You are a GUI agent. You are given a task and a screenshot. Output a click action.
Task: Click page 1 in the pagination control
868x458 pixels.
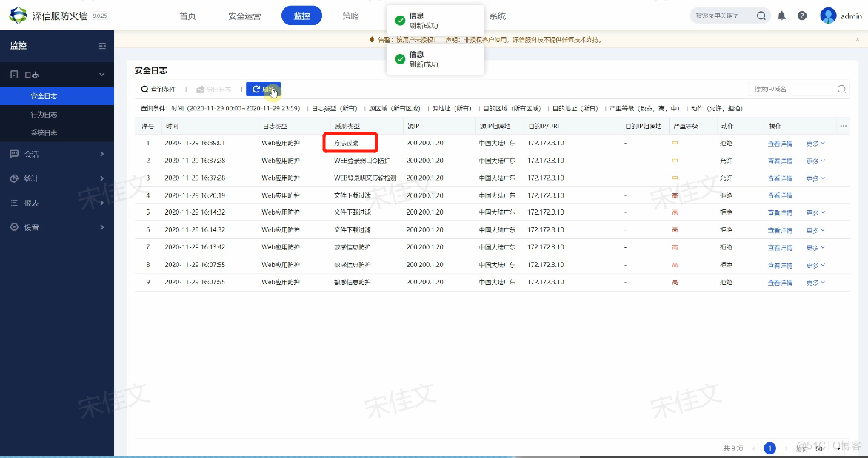click(770, 448)
